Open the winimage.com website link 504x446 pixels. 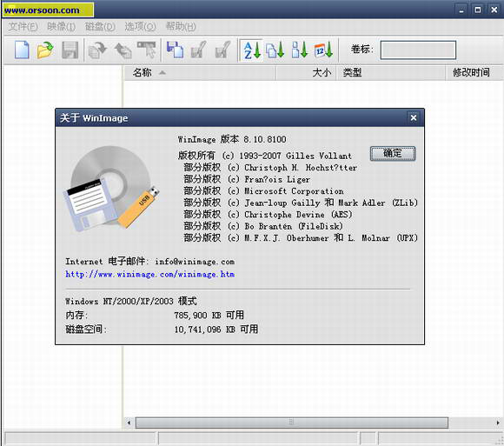(149, 274)
